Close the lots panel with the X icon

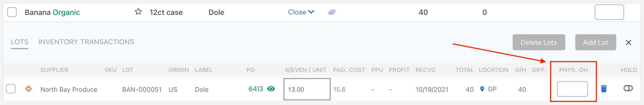[x=628, y=42]
